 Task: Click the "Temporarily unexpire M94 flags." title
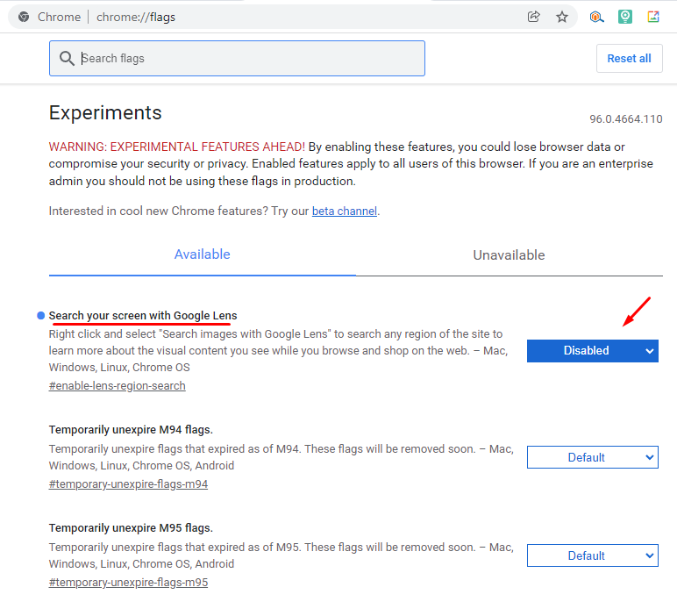click(131, 430)
